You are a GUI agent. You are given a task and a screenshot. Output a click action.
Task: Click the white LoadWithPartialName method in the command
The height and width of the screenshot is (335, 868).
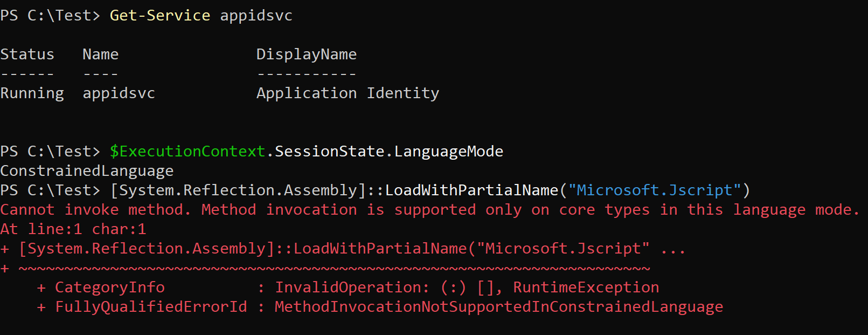471,190
